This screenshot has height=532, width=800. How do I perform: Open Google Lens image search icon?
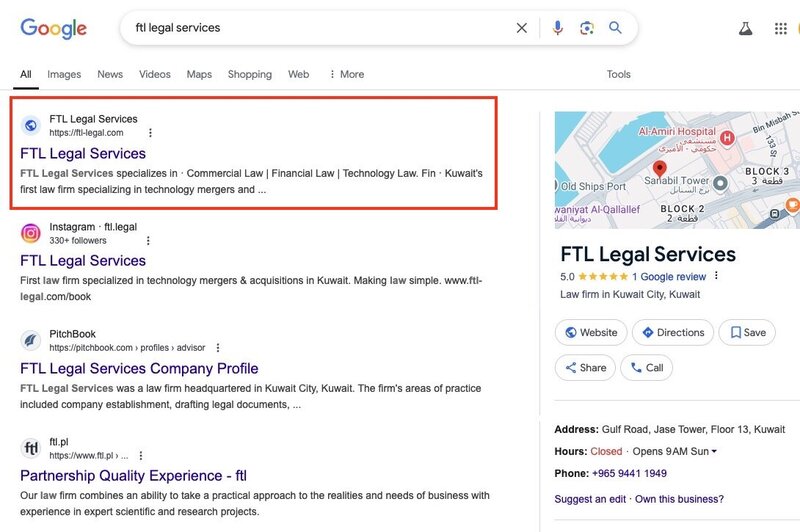click(x=587, y=28)
